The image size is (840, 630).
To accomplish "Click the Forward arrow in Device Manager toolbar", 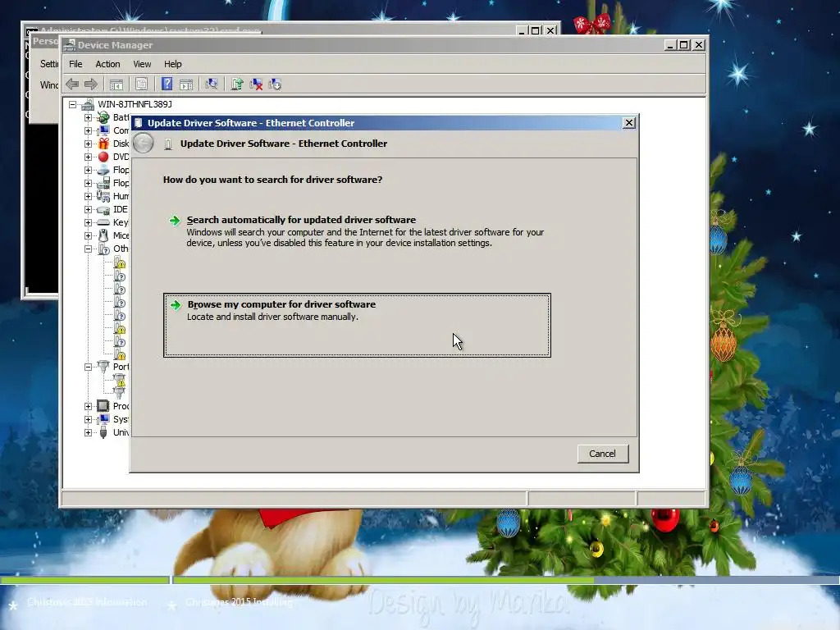I will (91, 84).
